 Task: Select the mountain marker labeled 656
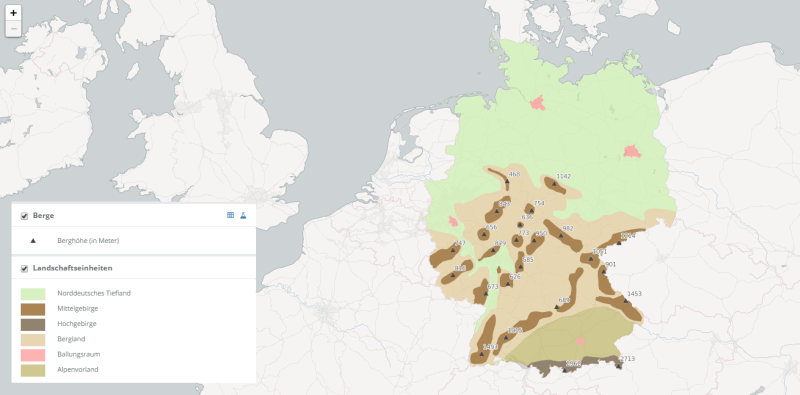[x=484, y=234]
